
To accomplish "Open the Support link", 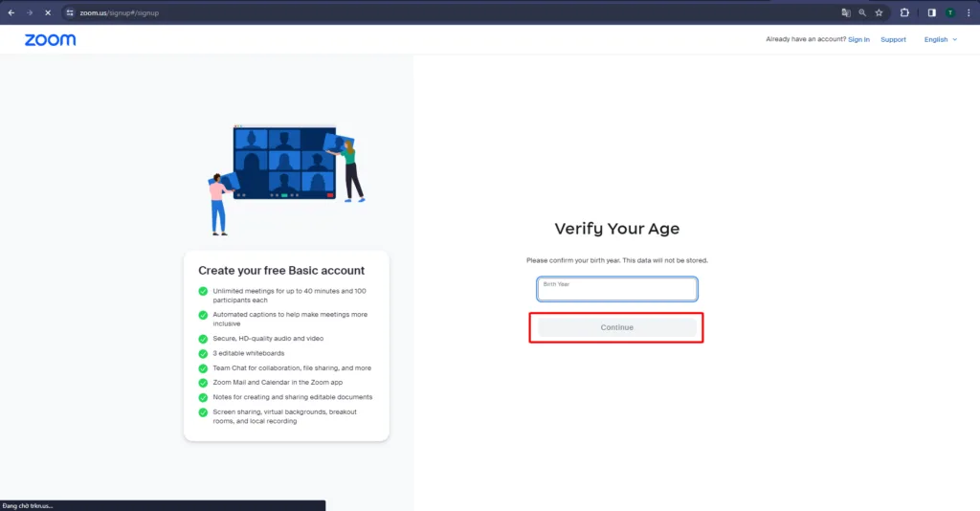I will [893, 39].
